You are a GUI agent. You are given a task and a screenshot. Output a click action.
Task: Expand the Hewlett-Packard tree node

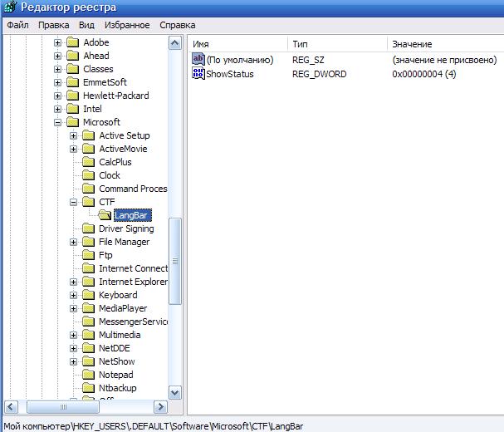(58, 96)
